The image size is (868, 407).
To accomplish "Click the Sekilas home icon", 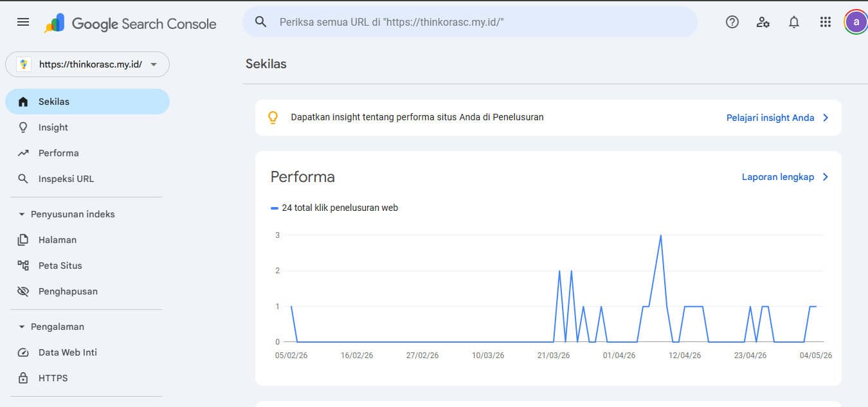I will (23, 102).
